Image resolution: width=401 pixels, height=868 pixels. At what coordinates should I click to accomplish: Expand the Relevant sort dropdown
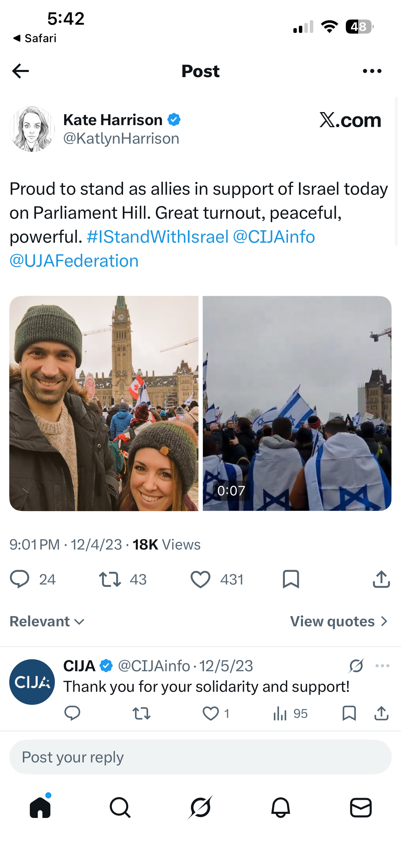[47, 622]
